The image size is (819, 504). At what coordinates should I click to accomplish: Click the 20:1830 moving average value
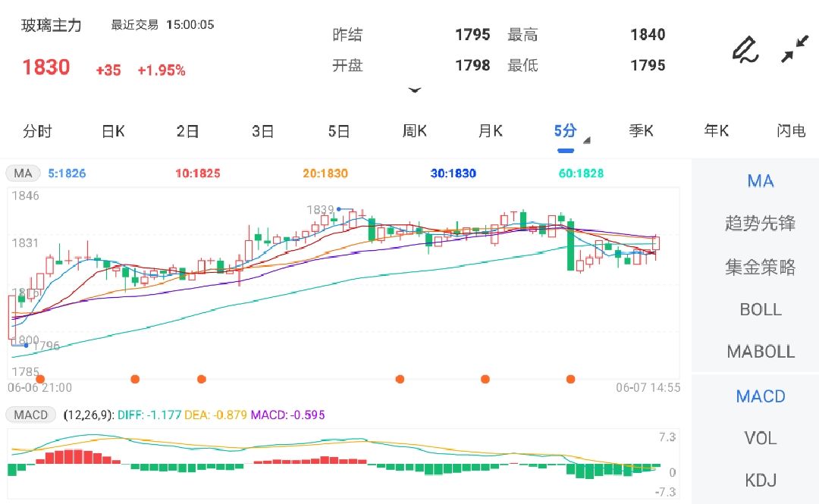[325, 174]
